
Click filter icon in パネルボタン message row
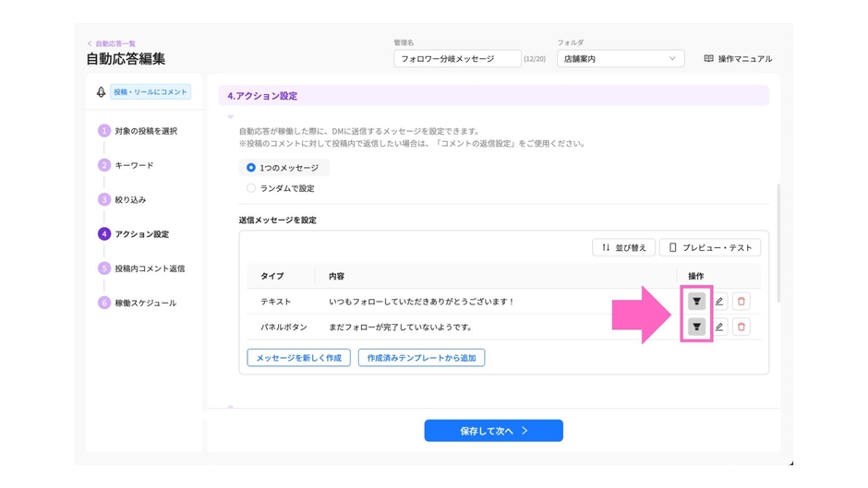click(696, 327)
